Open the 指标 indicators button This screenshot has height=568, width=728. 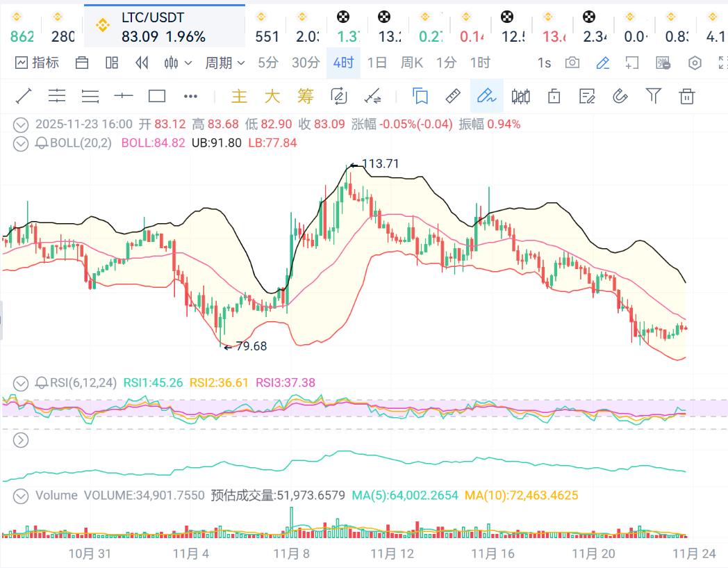(38, 63)
